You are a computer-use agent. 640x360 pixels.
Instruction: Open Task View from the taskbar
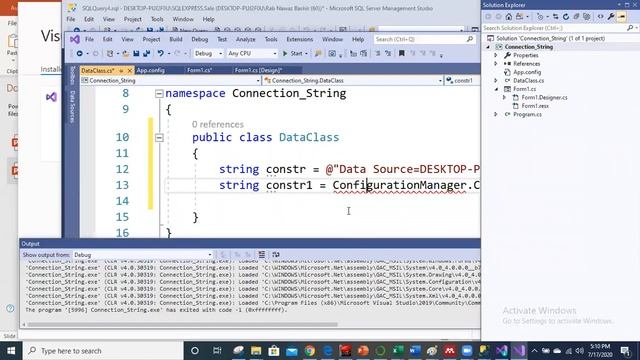coord(217,351)
